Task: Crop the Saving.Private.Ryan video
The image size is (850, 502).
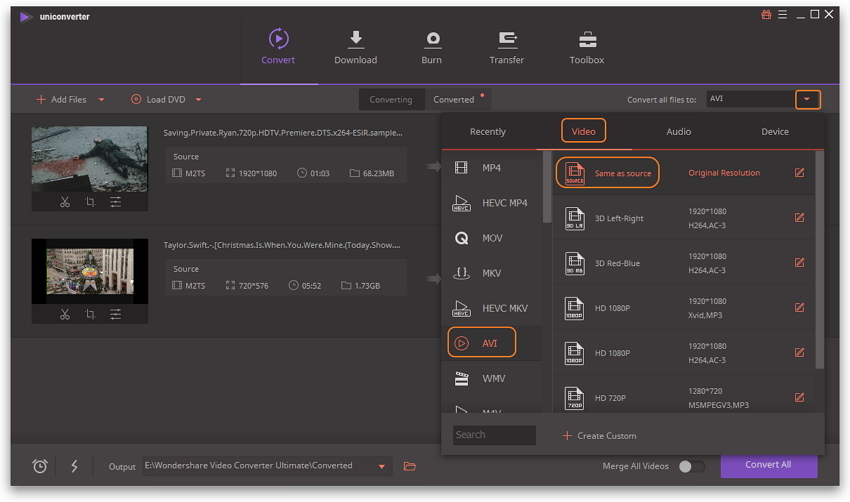Action: click(x=90, y=202)
